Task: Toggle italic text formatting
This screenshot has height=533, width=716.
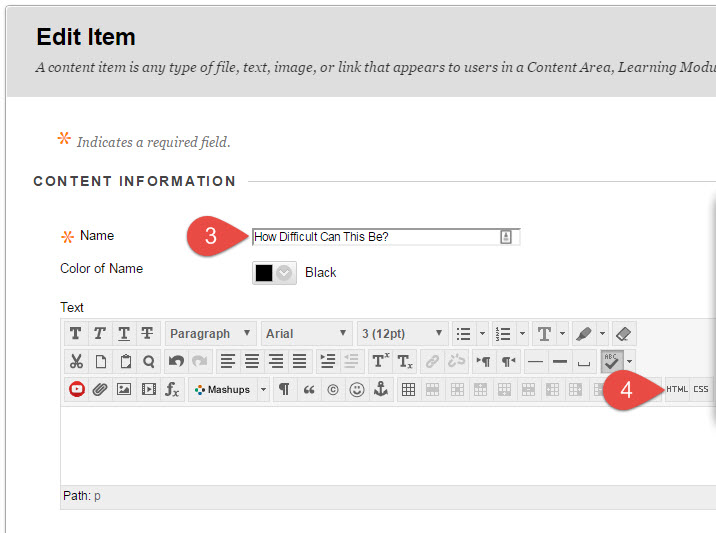Action: 100,333
